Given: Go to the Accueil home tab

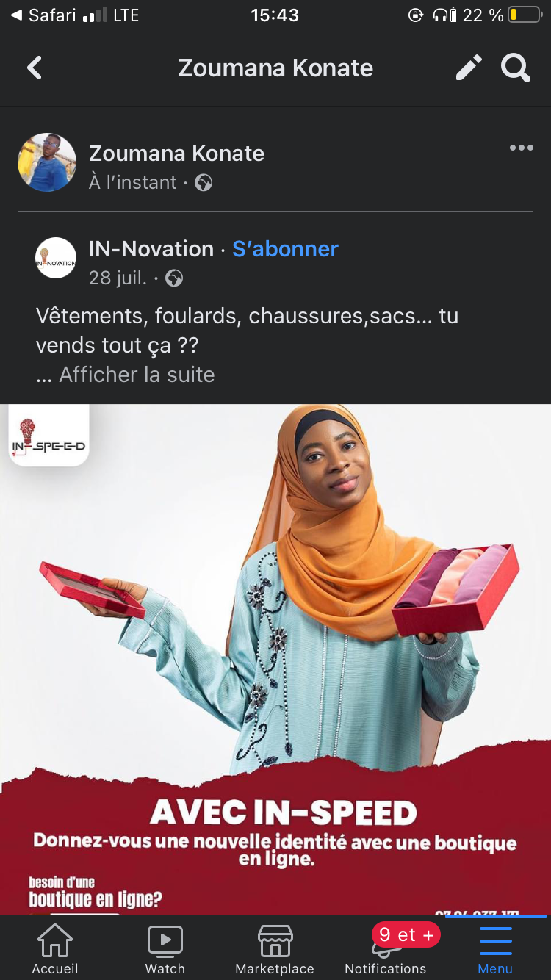Looking at the screenshot, I should pyautogui.click(x=55, y=949).
